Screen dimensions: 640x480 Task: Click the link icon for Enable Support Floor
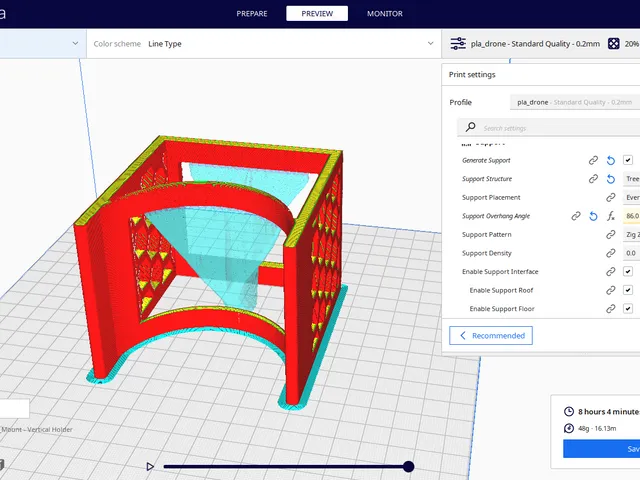(x=611, y=309)
